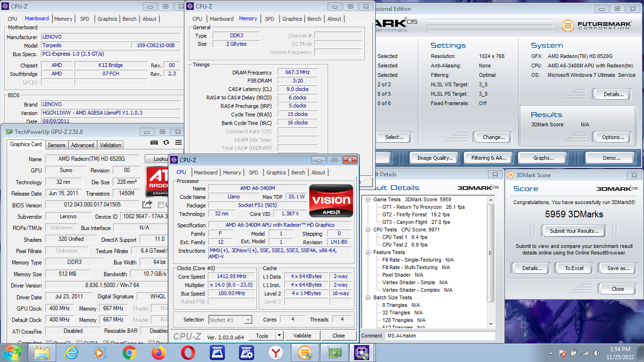Click the ATI Radeon logo in GPU-Z

pos(157,181)
